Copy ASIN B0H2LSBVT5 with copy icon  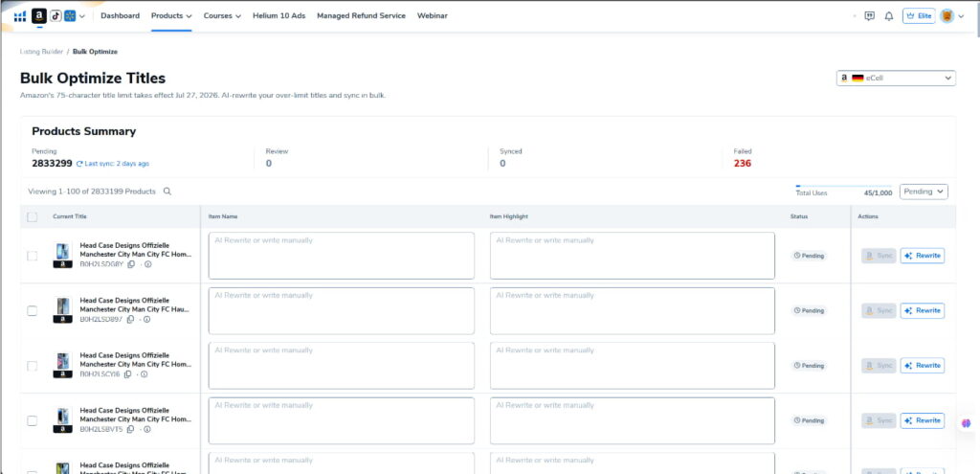click(130, 430)
